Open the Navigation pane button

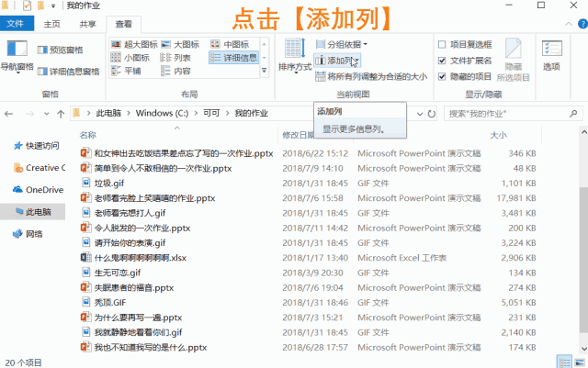tap(17, 56)
